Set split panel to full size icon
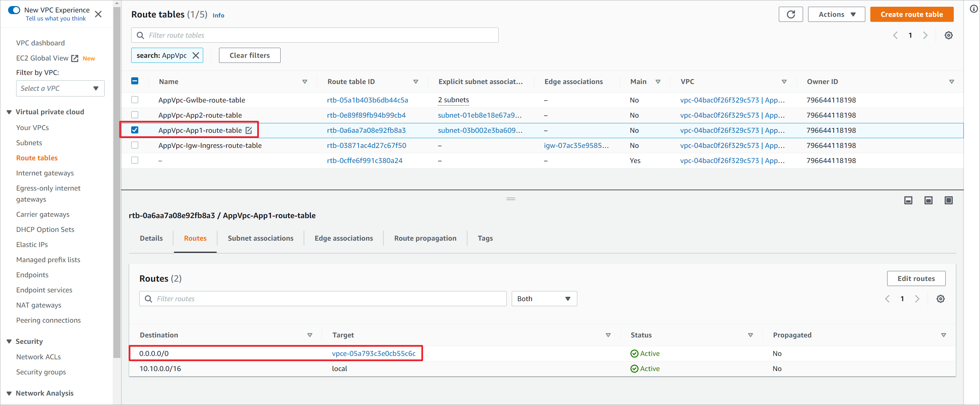980x405 pixels. [x=948, y=200]
